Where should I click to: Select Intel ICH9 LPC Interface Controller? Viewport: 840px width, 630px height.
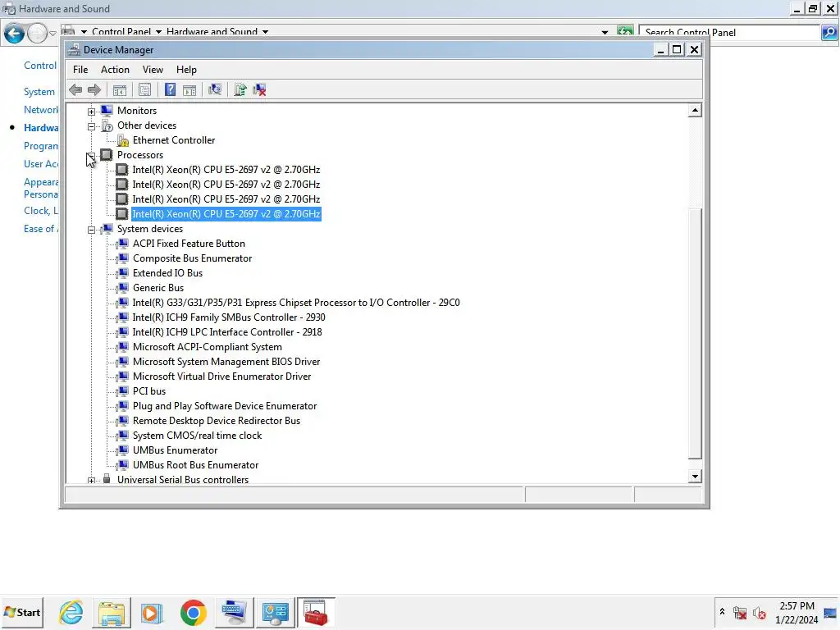point(227,332)
